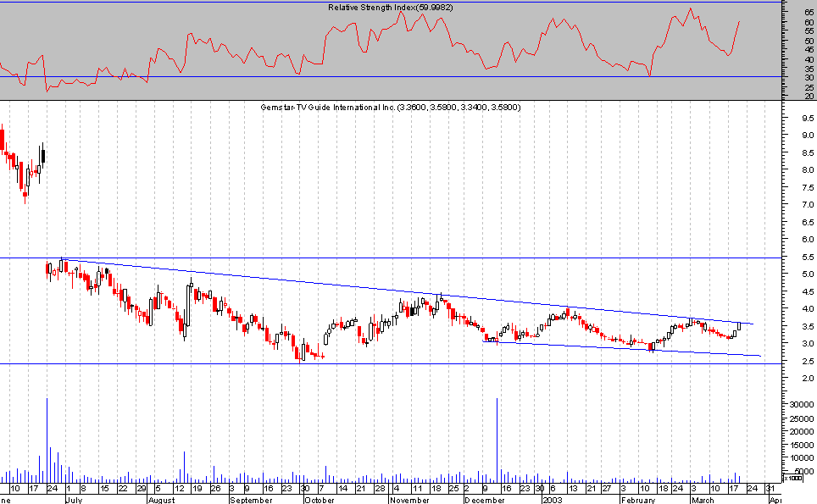Click the 9.5 price axis label
Image resolution: width=817 pixels, height=504 pixels.
[x=808, y=119]
